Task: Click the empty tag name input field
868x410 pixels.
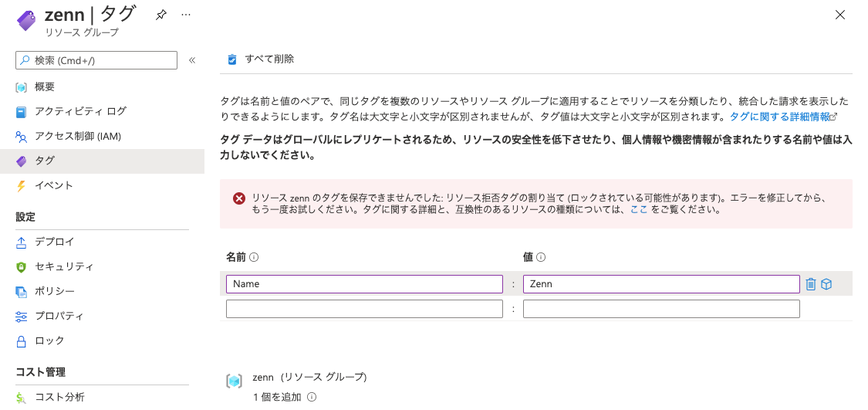Action: point(364,309)
